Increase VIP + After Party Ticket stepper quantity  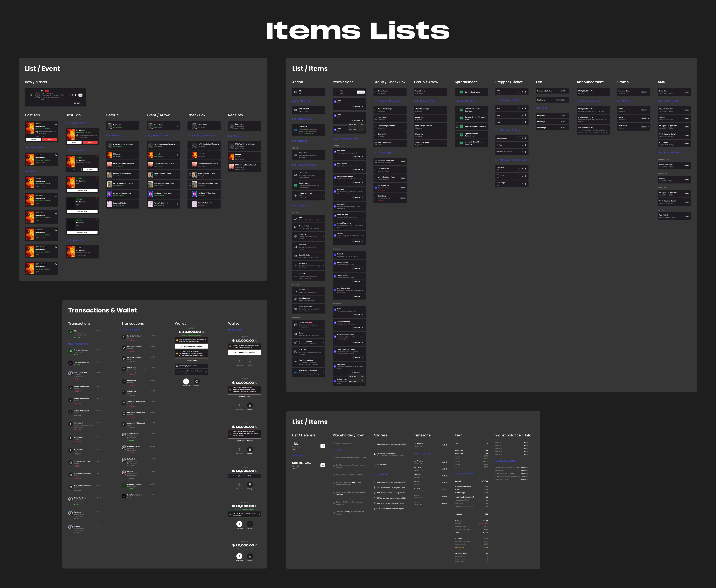coord(526,152)
